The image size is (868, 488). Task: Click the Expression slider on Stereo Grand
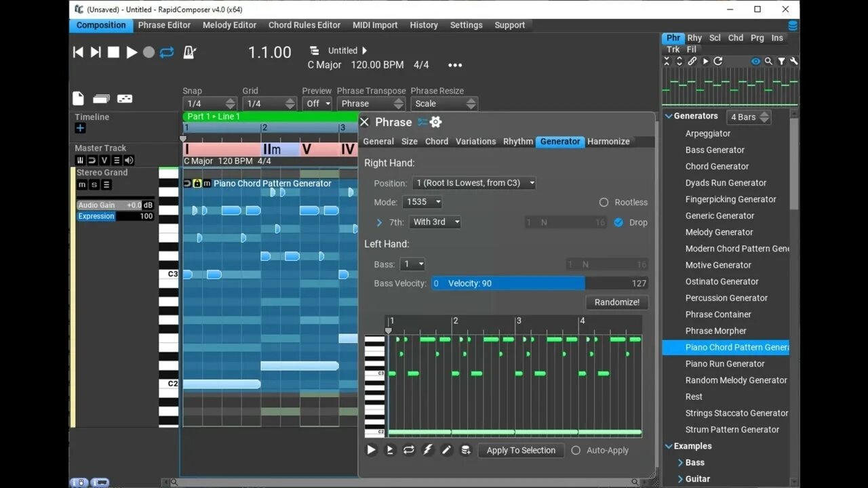115,216
